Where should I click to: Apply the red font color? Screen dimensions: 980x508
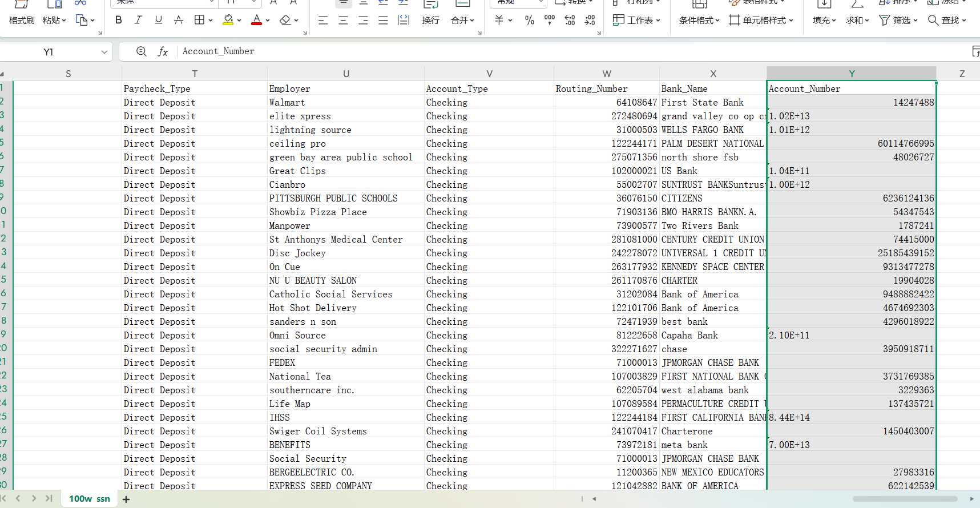point(257,20)
